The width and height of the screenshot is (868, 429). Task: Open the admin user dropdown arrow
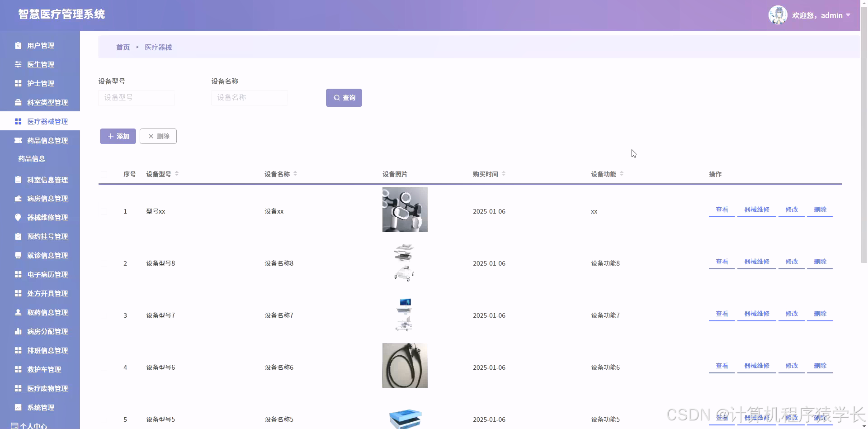(848, 15)
